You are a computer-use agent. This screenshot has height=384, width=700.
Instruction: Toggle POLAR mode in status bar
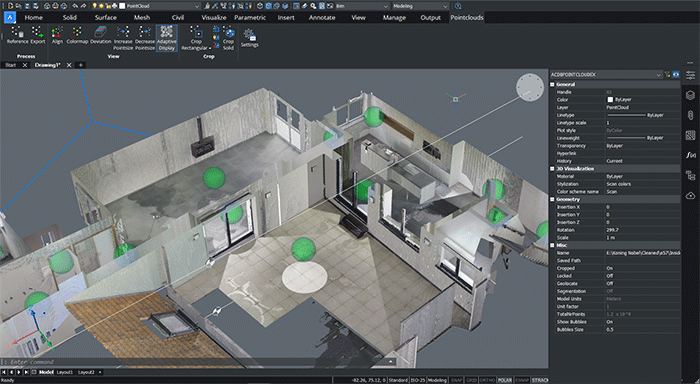[504, 380]
